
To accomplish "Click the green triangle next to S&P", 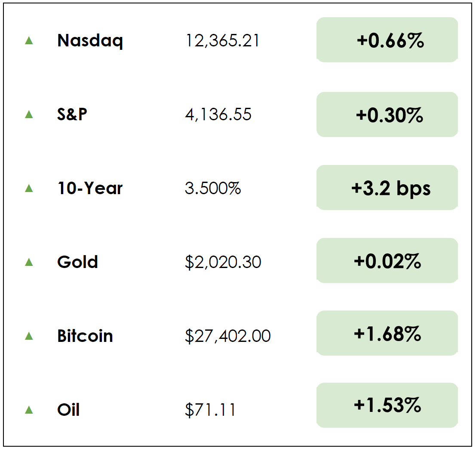I will coord(29,114).
